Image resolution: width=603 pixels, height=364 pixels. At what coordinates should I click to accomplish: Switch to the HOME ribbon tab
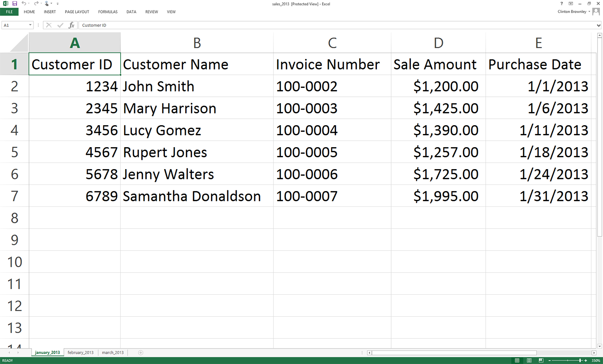(29, 12)
